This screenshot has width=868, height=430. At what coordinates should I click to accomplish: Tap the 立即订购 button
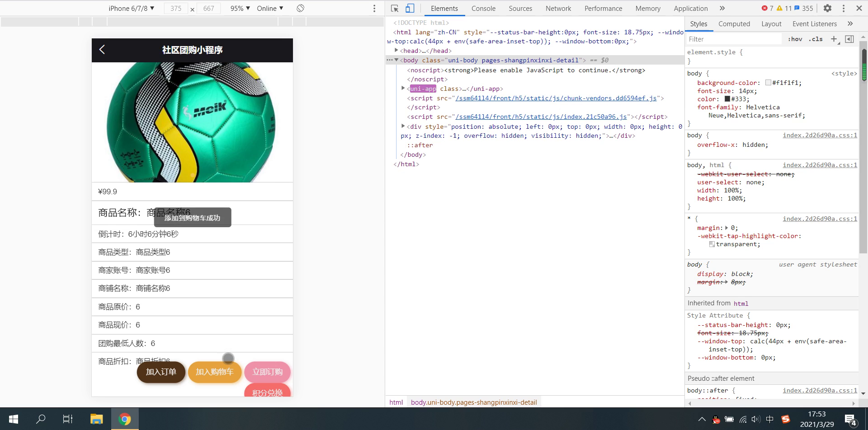[x=267, y=372]
